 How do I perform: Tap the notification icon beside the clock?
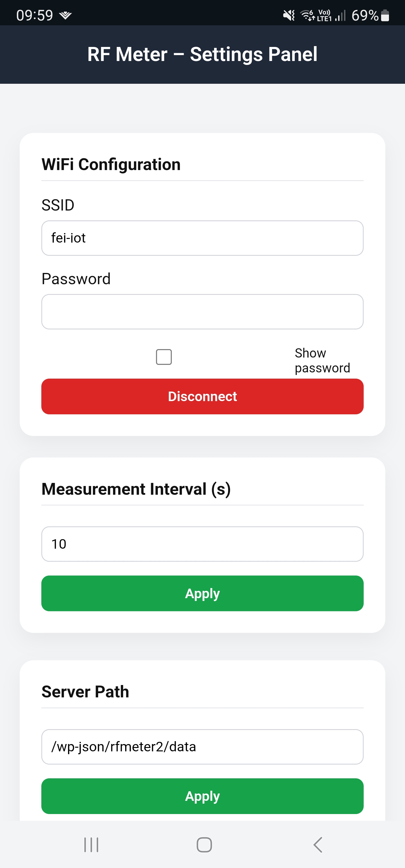[x=65, y=15]
